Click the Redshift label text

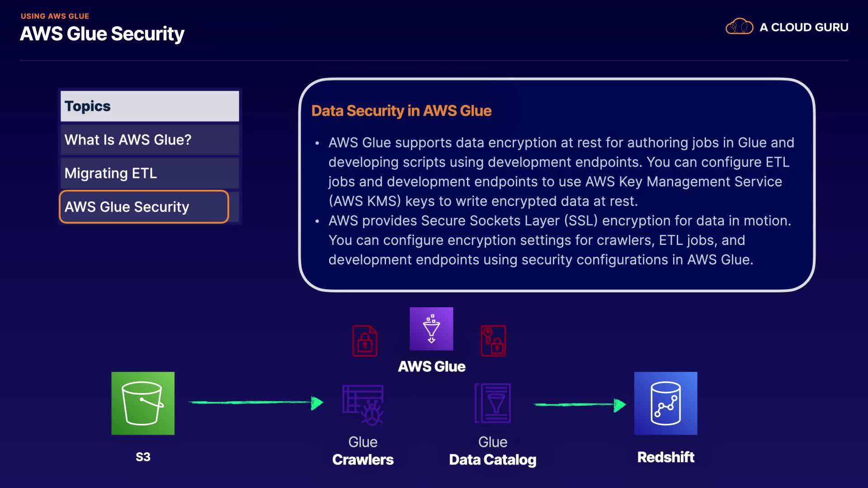click(x=665, y=457)
